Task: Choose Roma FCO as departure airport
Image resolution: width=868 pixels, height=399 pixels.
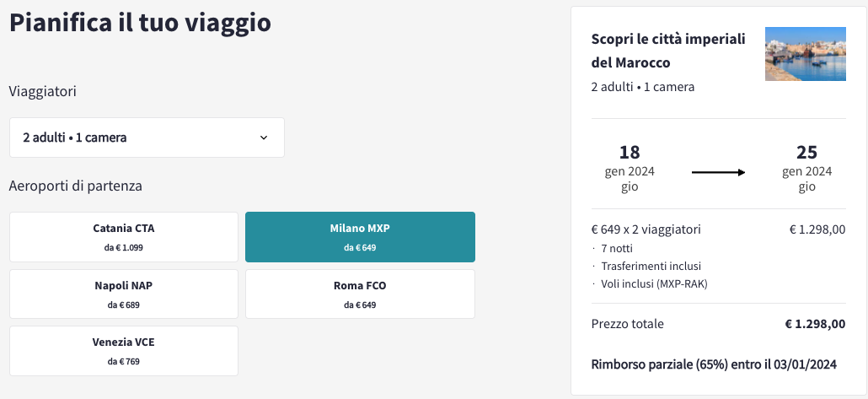Action: 360,294
